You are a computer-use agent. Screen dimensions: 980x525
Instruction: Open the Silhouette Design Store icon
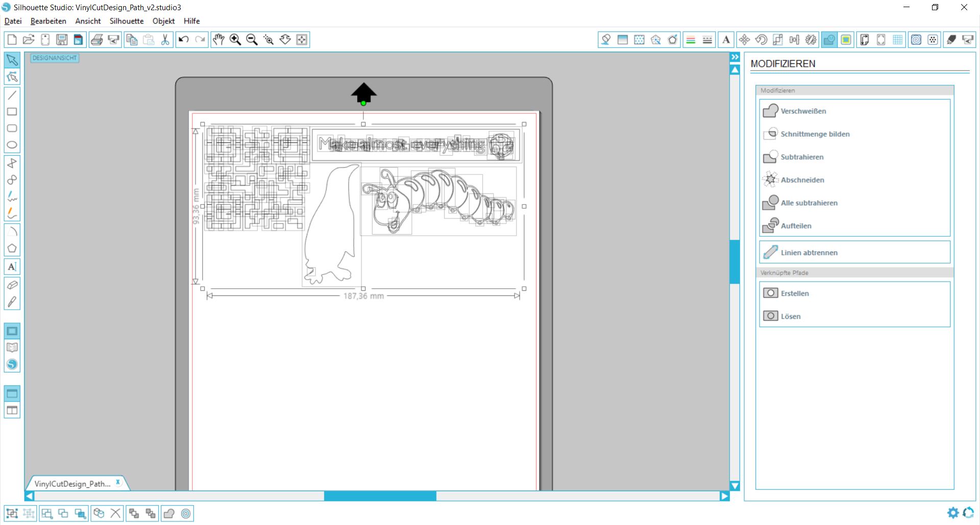pyautogui.click(x=12, y=365)
